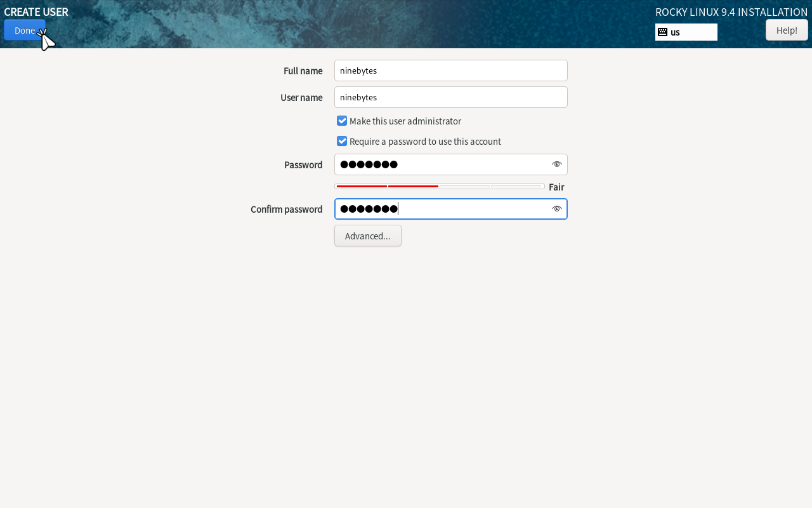The height and width of the screenshot is (508, 812).
Task: Click the us keyboard layout indicator
Action: coord(686,32)
